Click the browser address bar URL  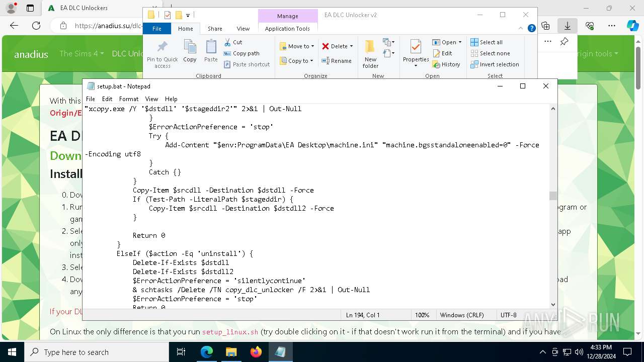pos(108,26)
